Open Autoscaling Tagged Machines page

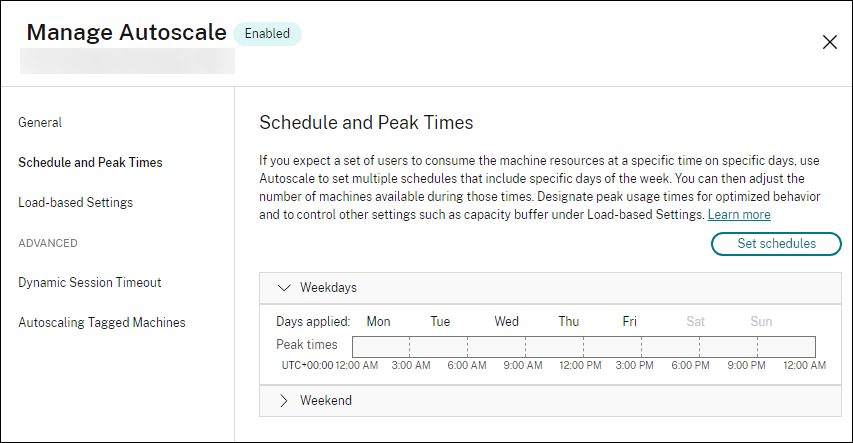pos(102,322)
